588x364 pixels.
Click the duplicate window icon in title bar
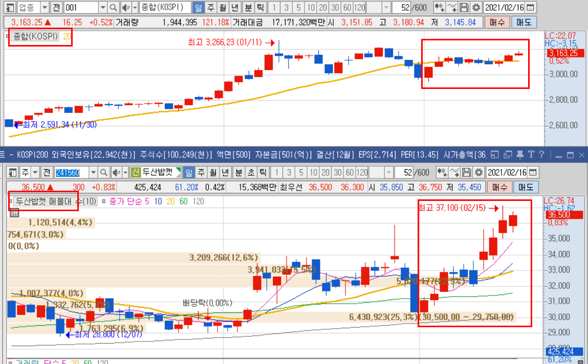click(x=508, y=154)
